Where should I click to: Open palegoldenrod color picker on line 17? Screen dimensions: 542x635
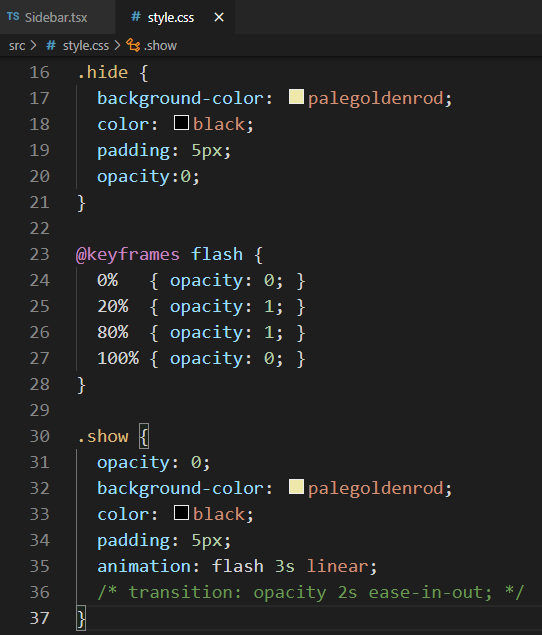point(296,97)
